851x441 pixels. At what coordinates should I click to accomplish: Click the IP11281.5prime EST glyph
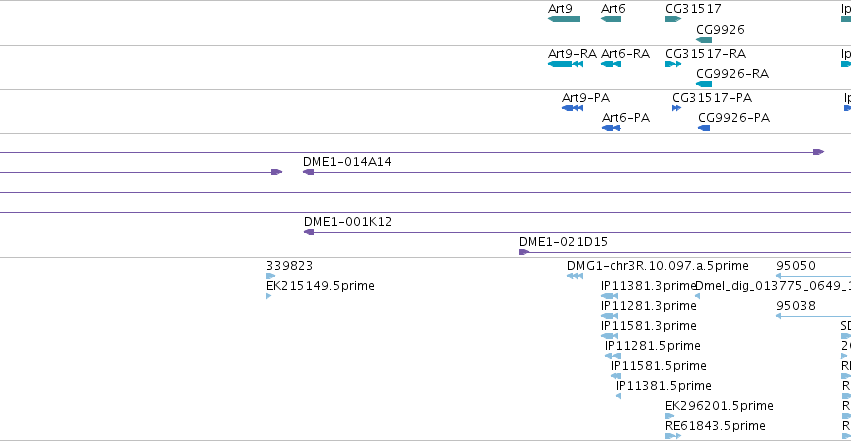613,356
